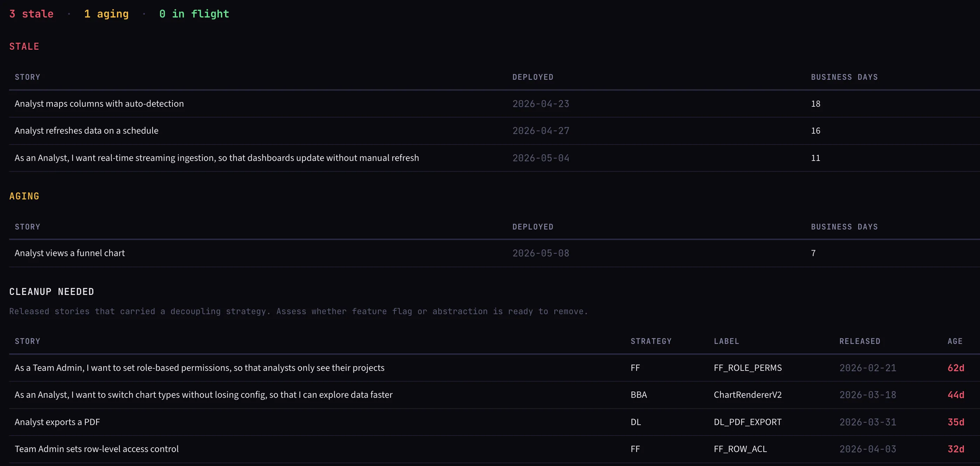This screenshot has height=466, width=980.
Task: Click the STORY column header in Stale table
Action: coord(27,77)
